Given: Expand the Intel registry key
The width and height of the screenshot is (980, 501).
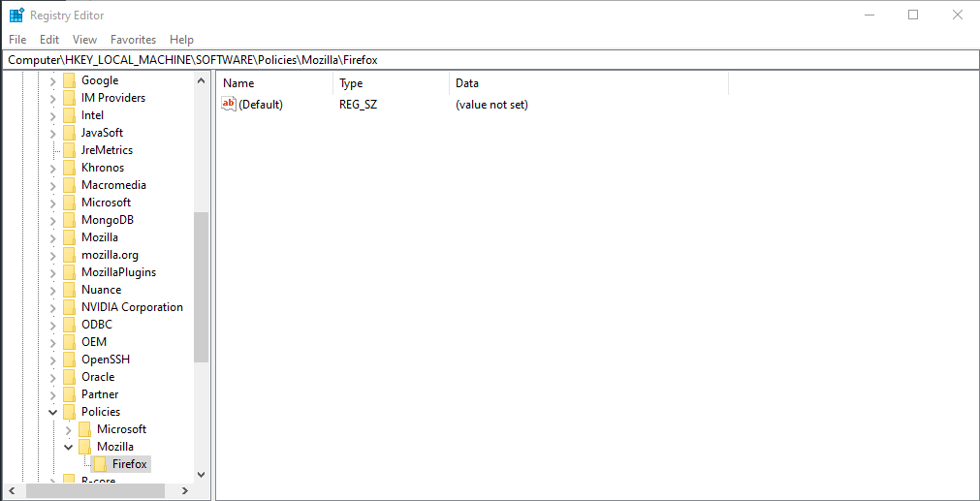Looking at the screenshot, I should [x=53, y=115].
